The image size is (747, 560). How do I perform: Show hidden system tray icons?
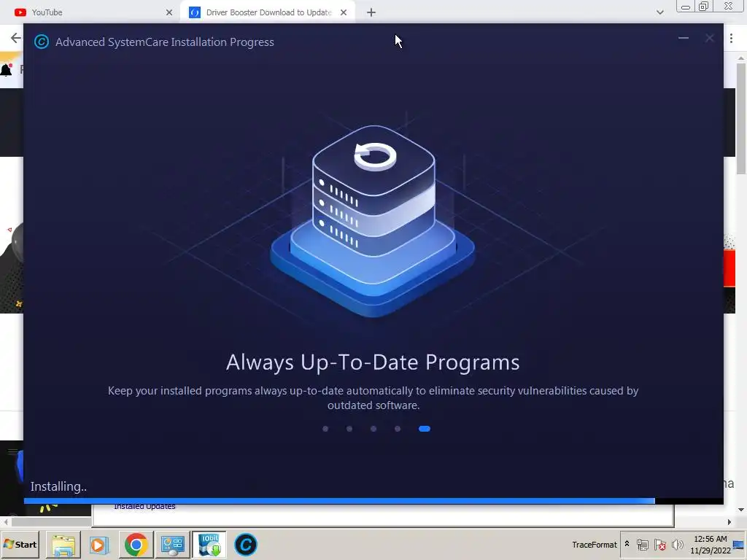click(627, 544)
